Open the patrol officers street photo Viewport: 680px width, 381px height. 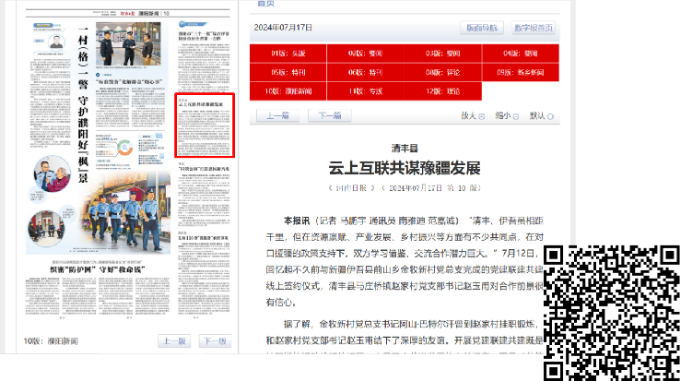point(126,212)
